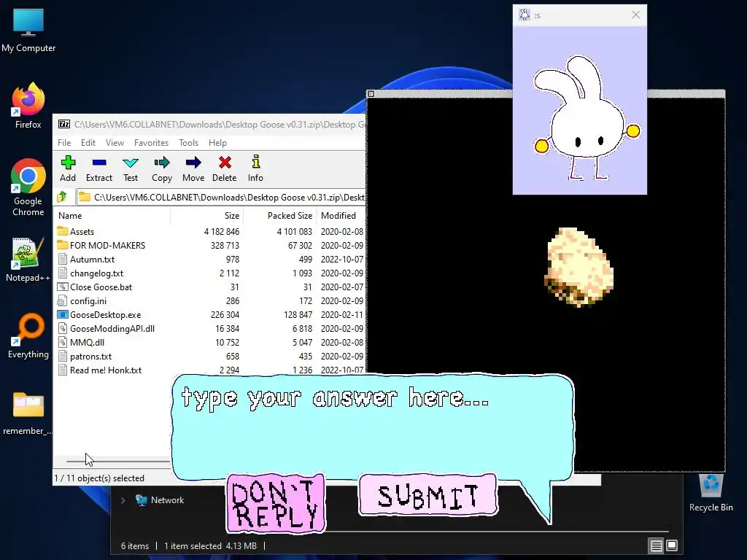Click the Move arrow toolbar icon
747x560 pixels.
click(x=193, y=168)
